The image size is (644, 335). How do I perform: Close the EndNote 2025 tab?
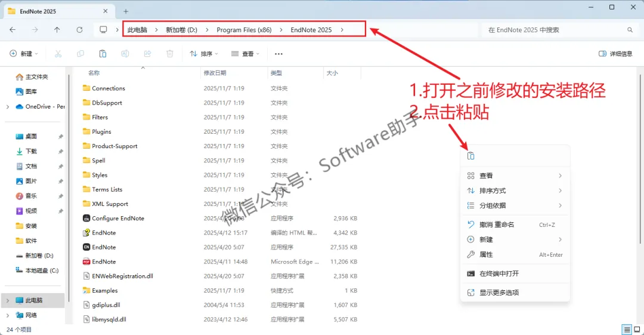click(105, 11)
